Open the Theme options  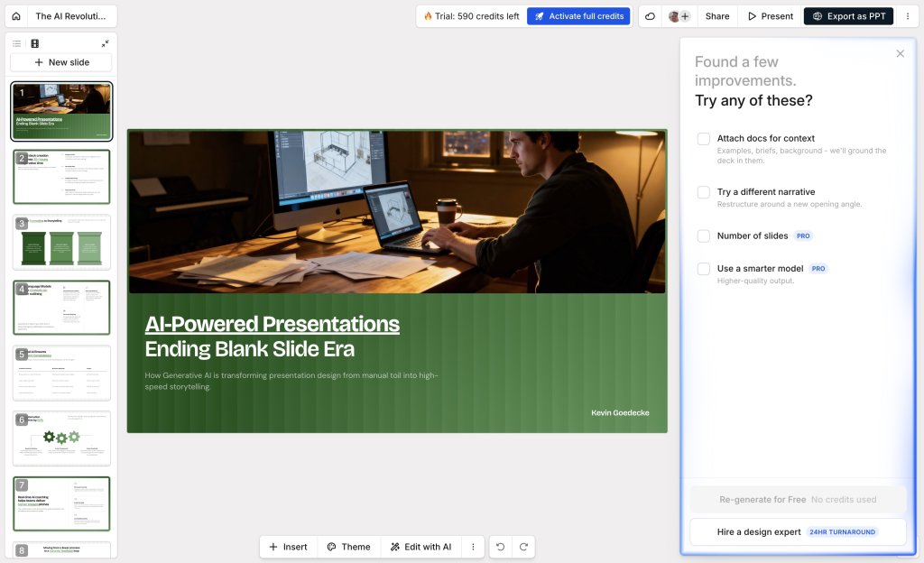(x=349, y=547)
